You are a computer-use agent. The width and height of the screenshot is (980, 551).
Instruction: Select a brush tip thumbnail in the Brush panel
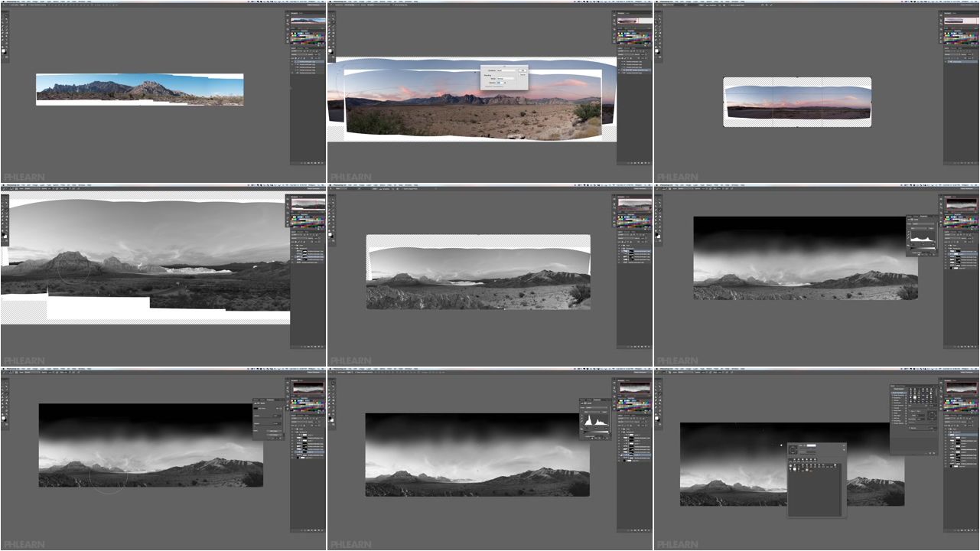point(917,395)
